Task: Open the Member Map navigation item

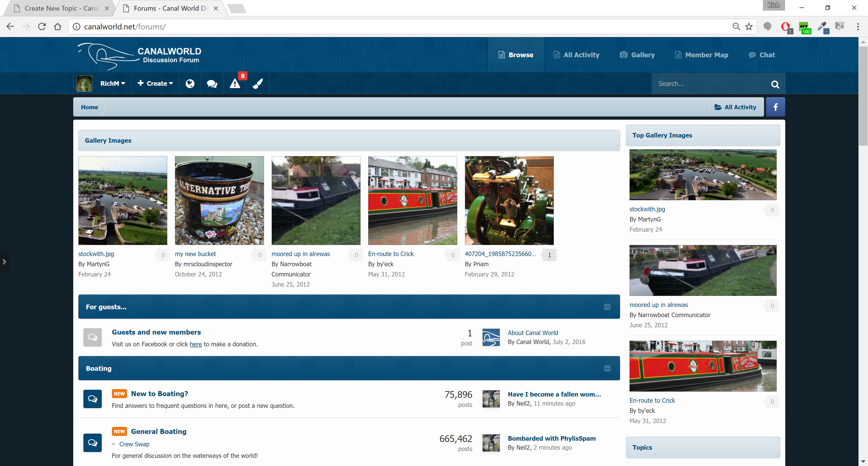Action: pyautogui.click(x=702, y=55)
